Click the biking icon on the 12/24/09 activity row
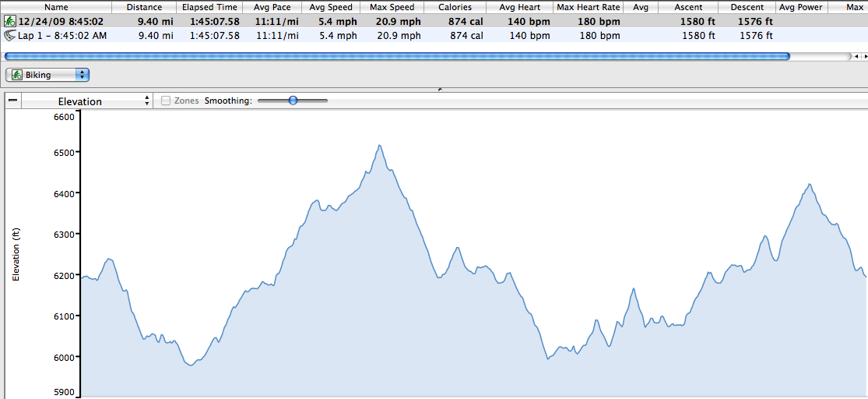868x399 pixels. [x=9, y=22]
